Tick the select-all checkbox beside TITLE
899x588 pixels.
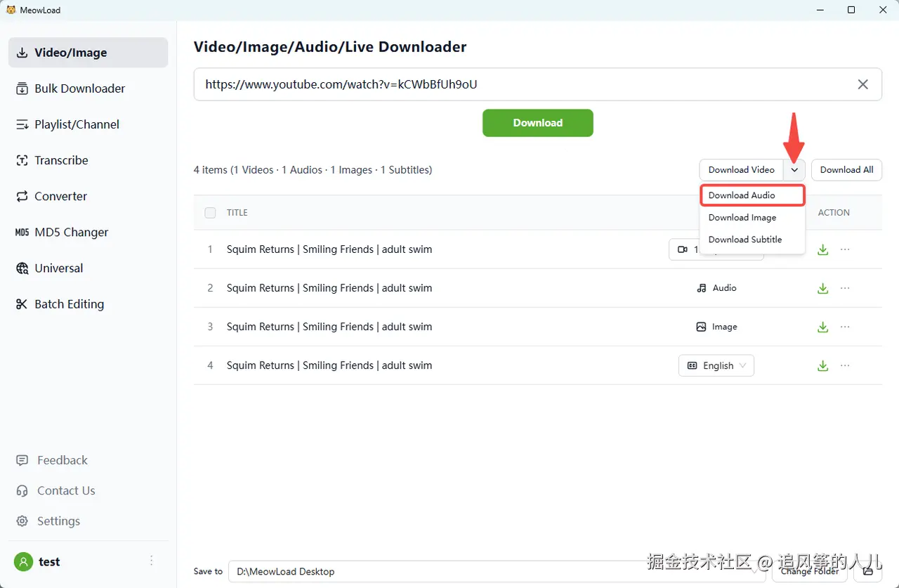[x=210, y=213]
